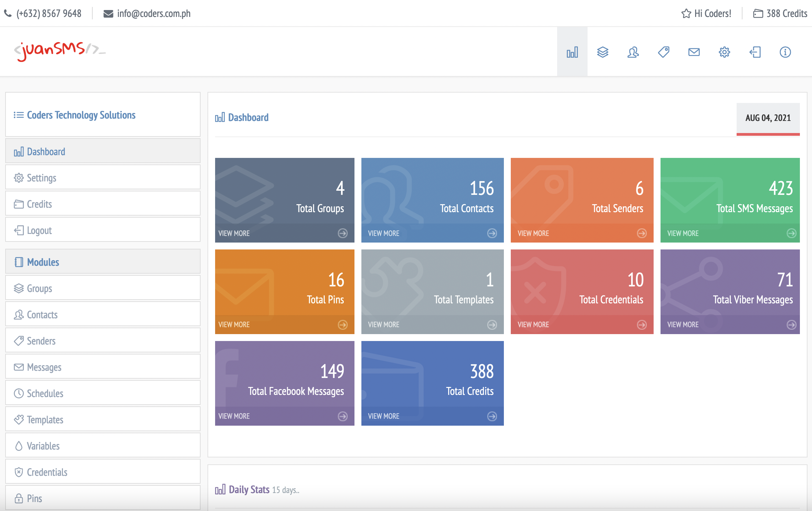View more on Total SMS Messages card
This screenshot has height=511, width=812.
coord(683,233)
